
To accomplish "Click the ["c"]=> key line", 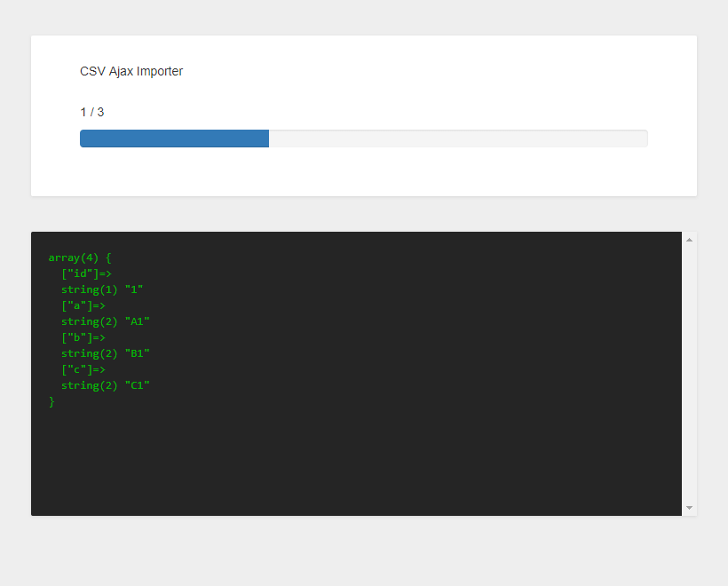I will tap(83, 369).
